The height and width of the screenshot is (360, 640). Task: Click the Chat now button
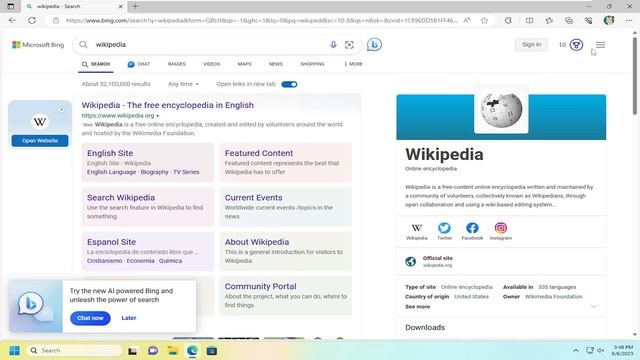pyautogui.click(x=90, y=318)
